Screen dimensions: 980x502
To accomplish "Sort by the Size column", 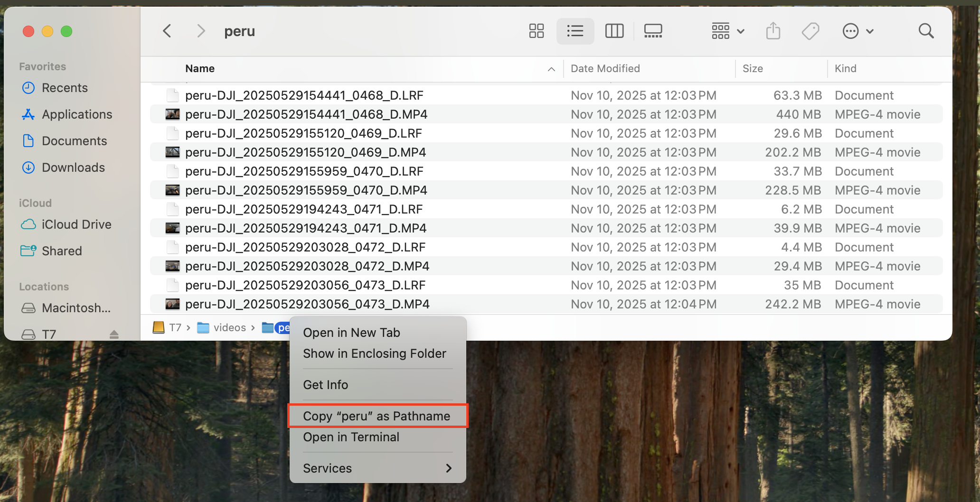I will click(x=753, y=68).
